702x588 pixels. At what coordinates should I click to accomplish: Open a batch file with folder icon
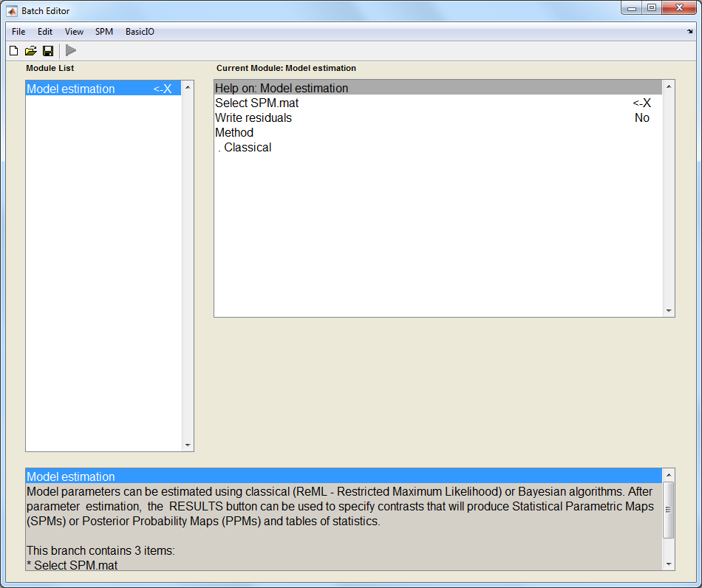click(x=31, y=51)
